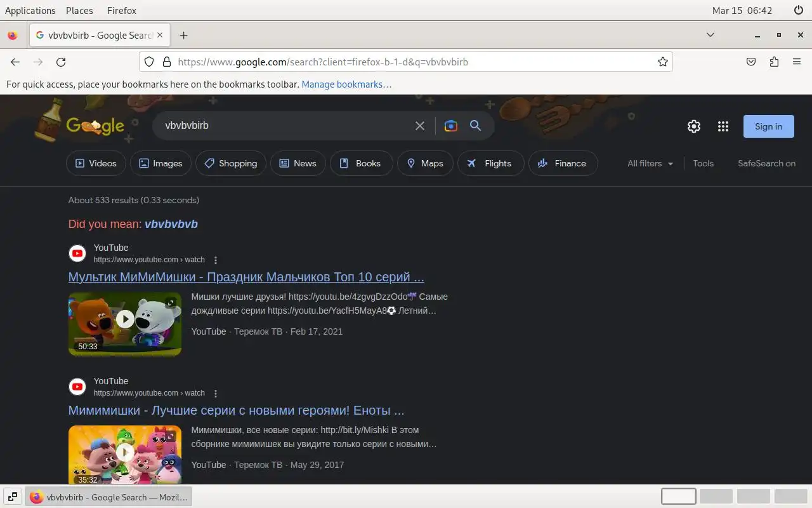
Task: Submit search with magnifier icon
Action: tap(475, 126)
